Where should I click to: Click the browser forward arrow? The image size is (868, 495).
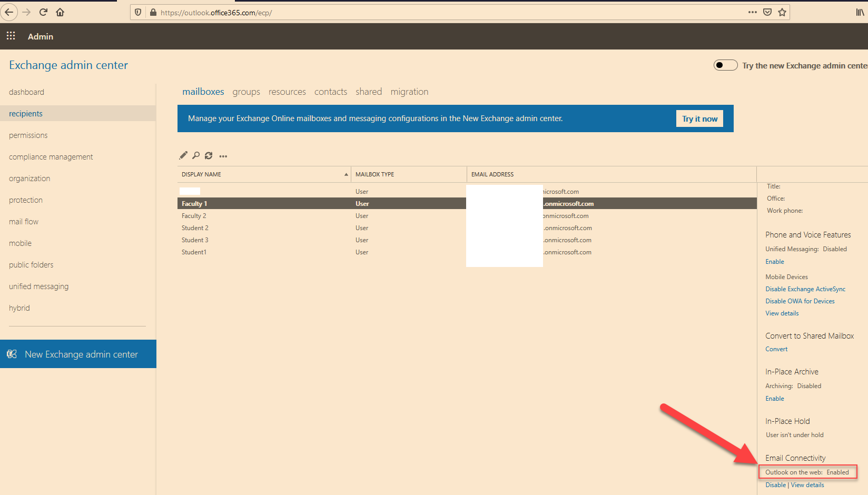pos(26,12)
